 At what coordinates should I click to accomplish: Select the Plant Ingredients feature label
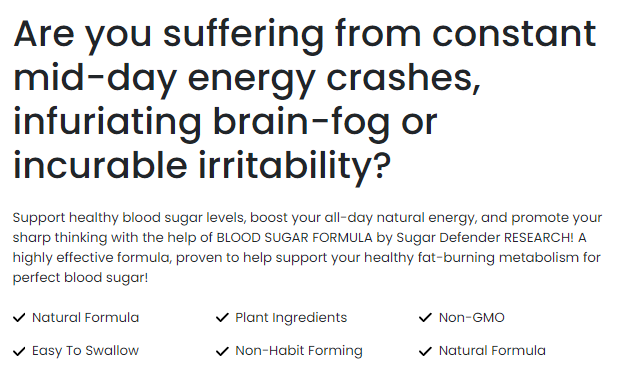tap(291, 318)
